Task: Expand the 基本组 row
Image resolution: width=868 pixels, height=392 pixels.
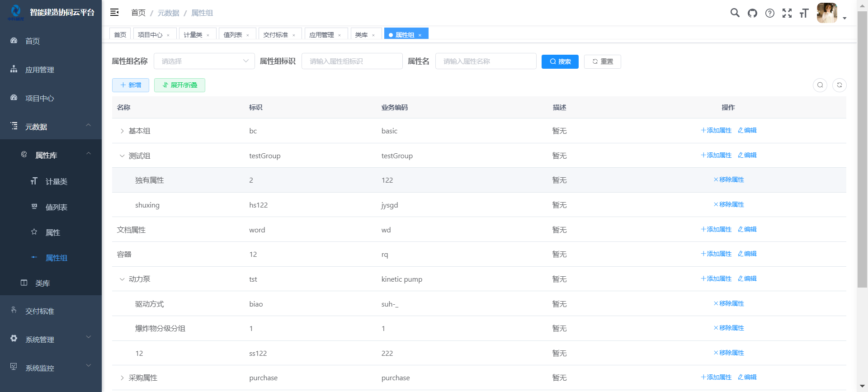Action: pyautogui.click(x=122, y=131)
